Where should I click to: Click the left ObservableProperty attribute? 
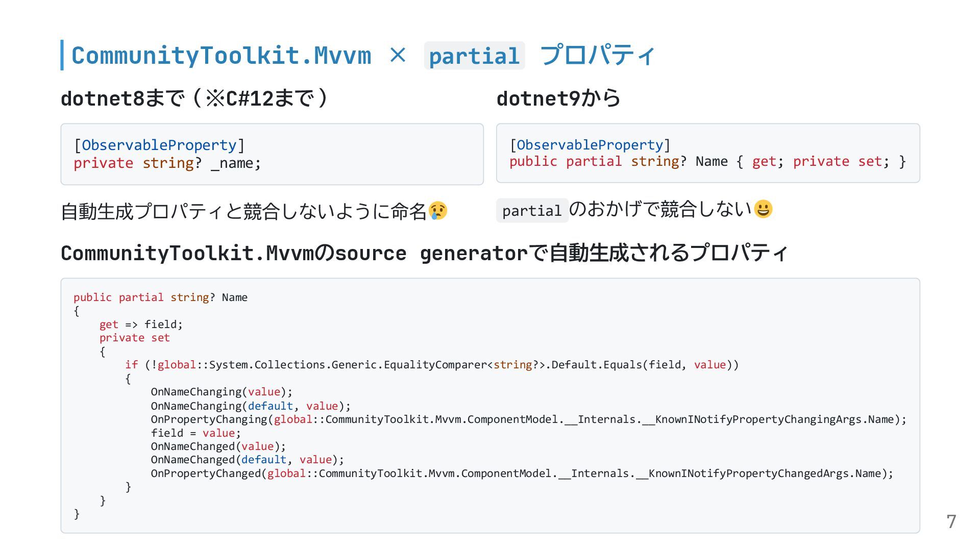tap(159, 145)
